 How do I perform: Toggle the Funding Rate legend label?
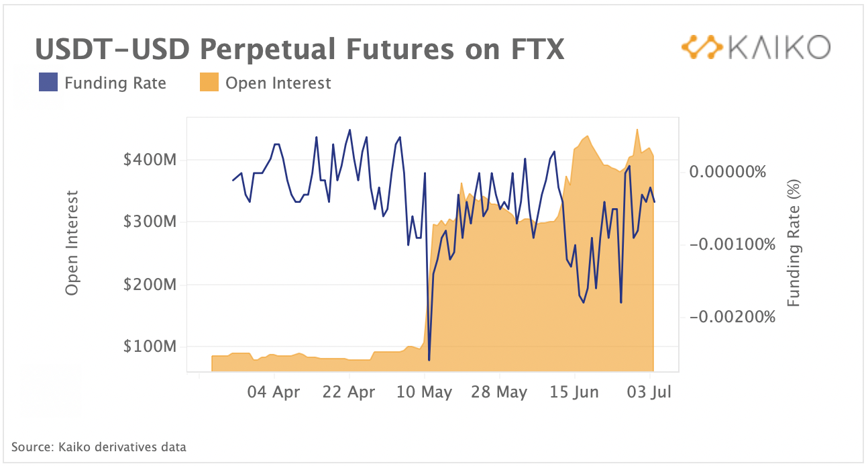(115, 83)
